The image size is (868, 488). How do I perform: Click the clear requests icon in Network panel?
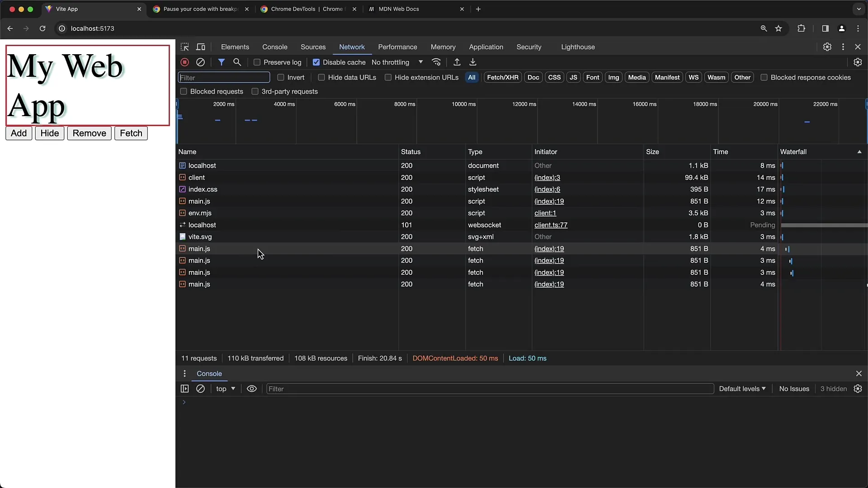tap(201, 62)
